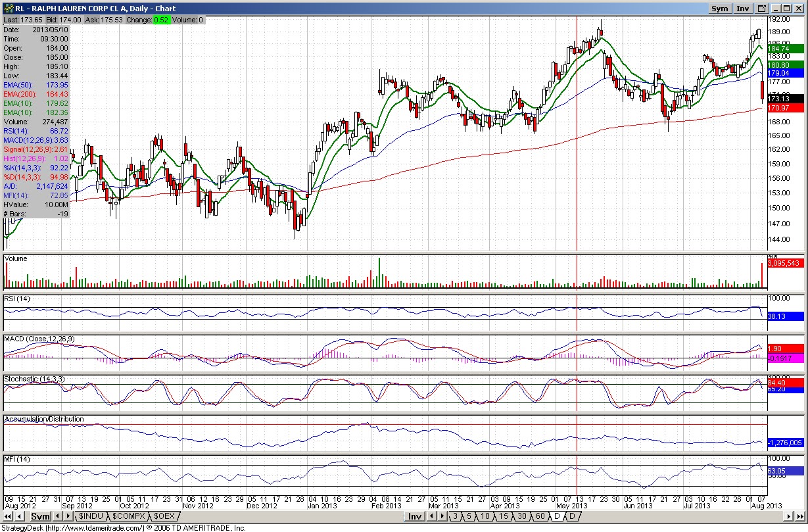Image resolution: width=808 pixels, height=532 pixels.
Task: Click the Volume: 274,487 row in data box
Action: point(36,122)
